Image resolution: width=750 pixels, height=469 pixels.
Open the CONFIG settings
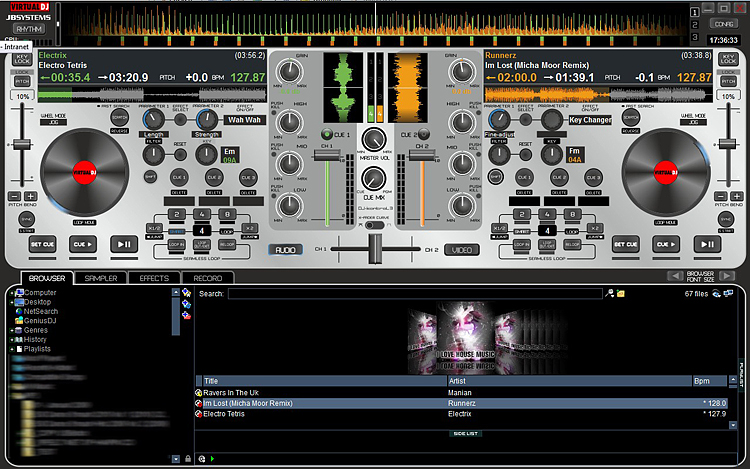click(x=724, y=24)
